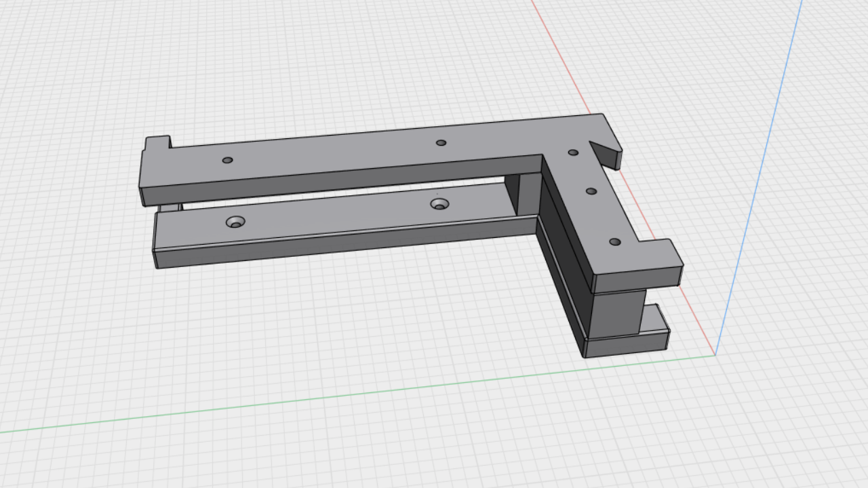This screenshot has height=488, width=868.
Task: Click the blue axis line
Action: click(x=759, y=176)
